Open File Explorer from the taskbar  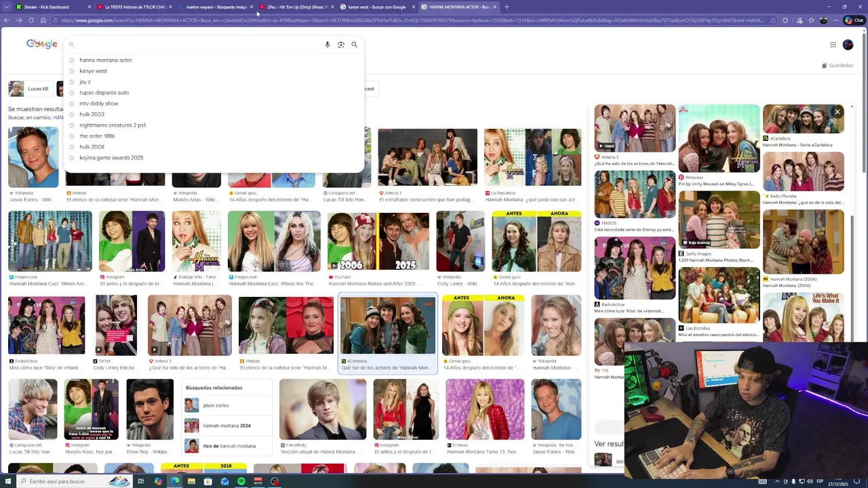191,481
